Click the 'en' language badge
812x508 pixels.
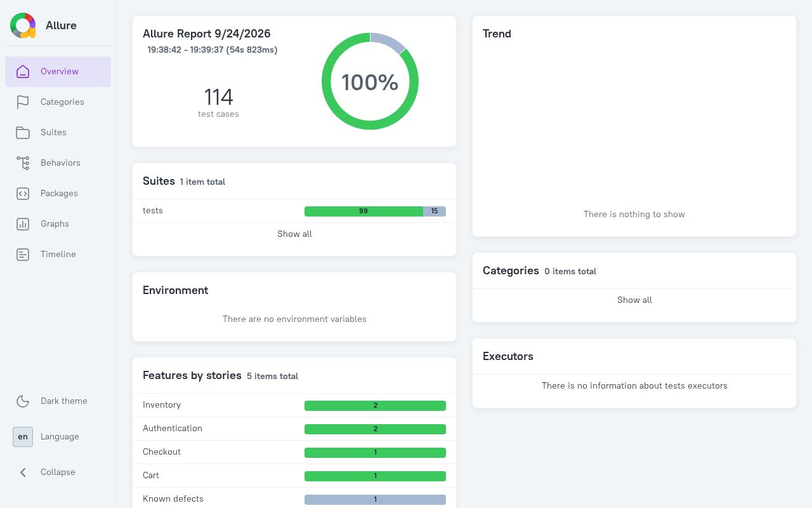(x=23, y=437)
